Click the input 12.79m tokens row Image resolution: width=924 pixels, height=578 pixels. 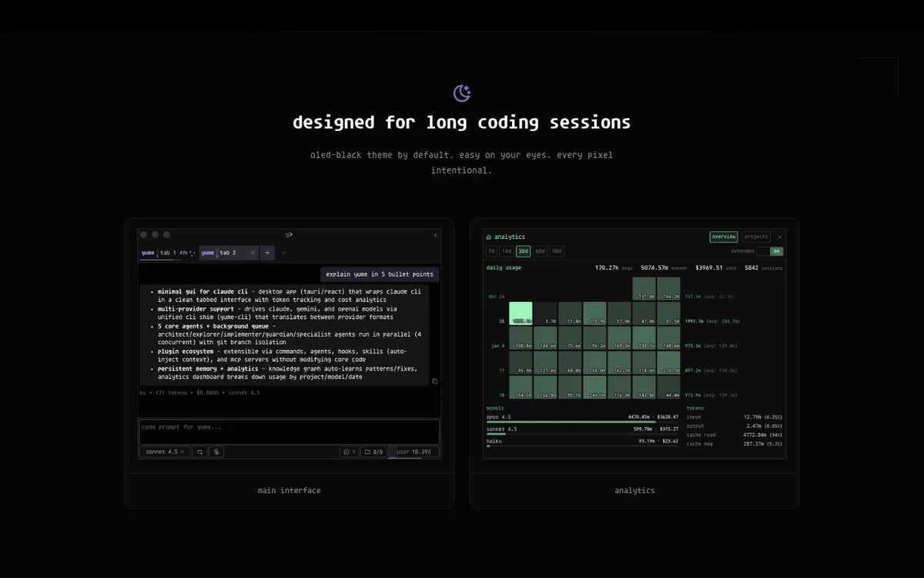[x=735, y=417]
